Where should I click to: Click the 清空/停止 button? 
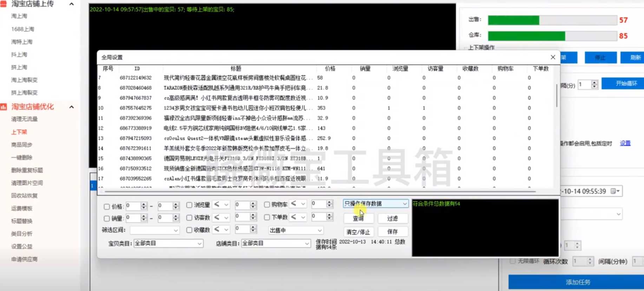tap(358, 232)
